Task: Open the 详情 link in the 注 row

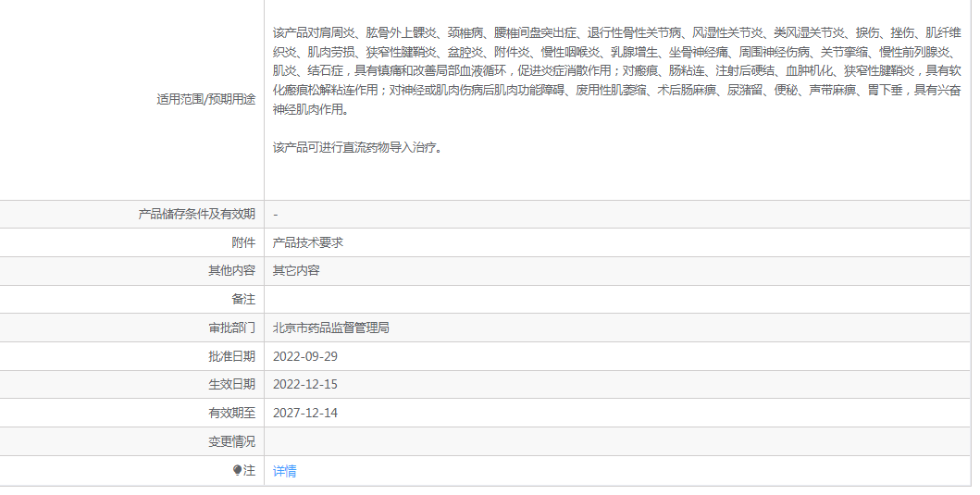Action: click(x=285, y=471)
